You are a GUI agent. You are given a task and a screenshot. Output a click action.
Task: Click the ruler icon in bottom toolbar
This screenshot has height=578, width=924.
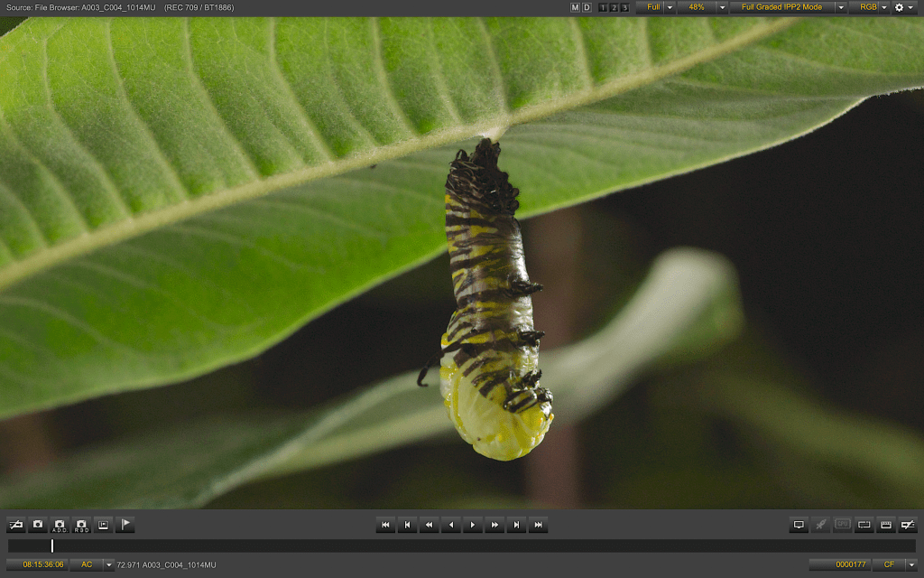point(886,525)
